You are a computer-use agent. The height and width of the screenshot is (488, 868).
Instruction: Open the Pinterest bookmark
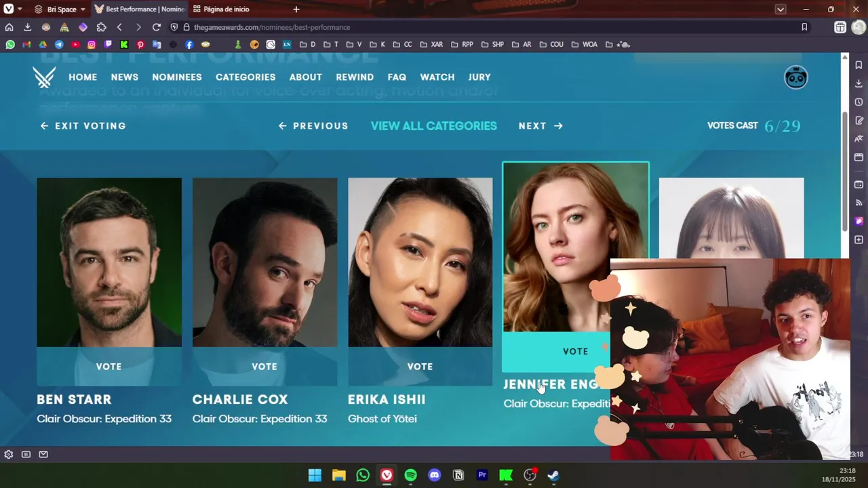pos(140,45)
